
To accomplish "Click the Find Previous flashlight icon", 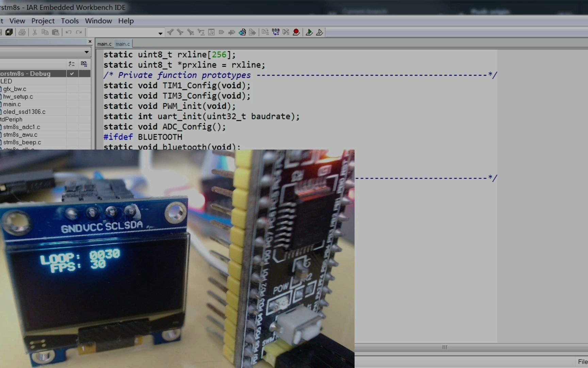I will pyautogui.click(x=170, y=32).
